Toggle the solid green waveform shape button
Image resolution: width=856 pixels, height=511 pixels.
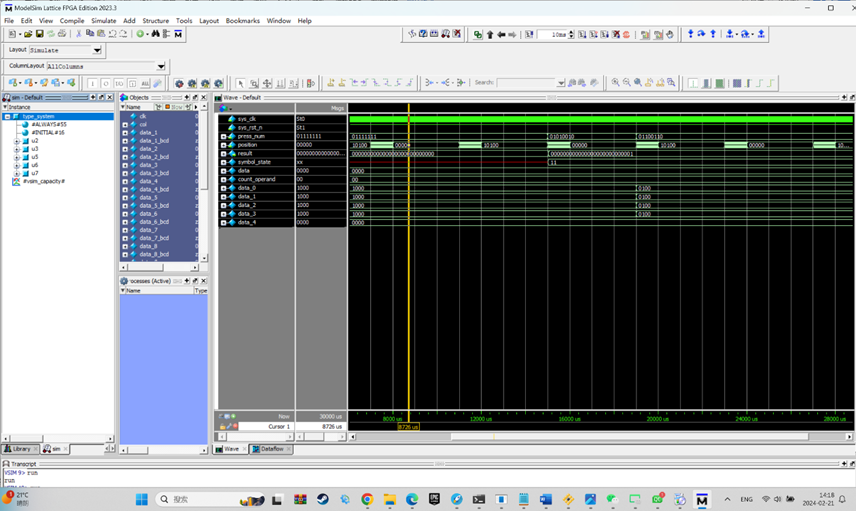coord(720,83)
